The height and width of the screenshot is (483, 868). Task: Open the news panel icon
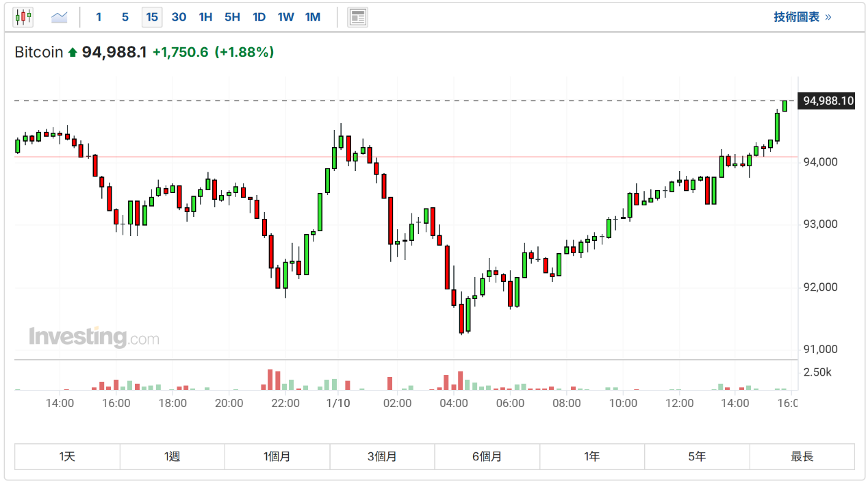pos(357,17)
